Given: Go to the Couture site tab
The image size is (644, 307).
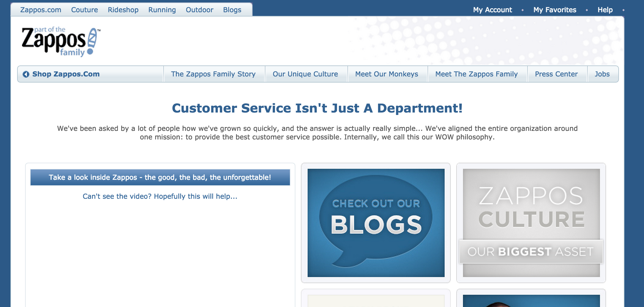Looking at the screenshot, I should pyautogui.click(x=84, y=10).
